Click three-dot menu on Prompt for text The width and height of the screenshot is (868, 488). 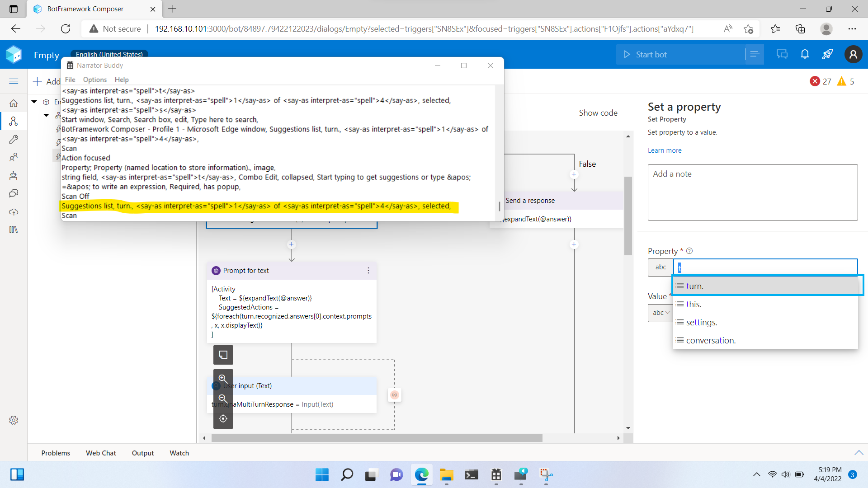pos(368,271)
